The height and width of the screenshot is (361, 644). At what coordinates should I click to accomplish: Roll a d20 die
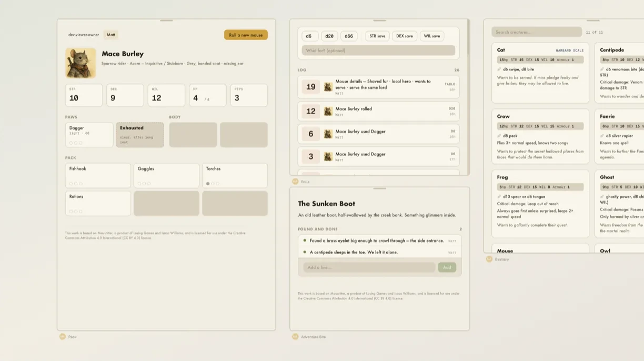pyautogui.click(x=329, y=36)
